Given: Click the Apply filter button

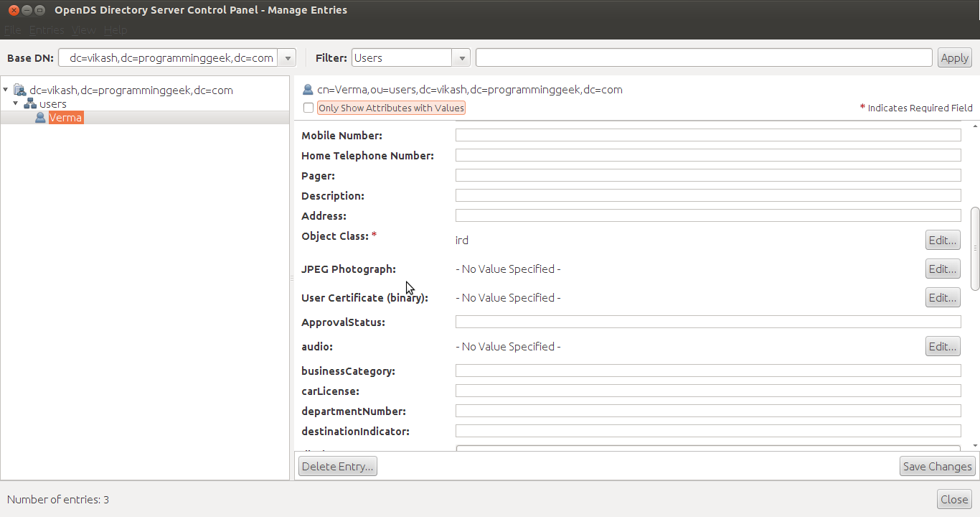Looking at the screenshot, I should pos(955,58).
